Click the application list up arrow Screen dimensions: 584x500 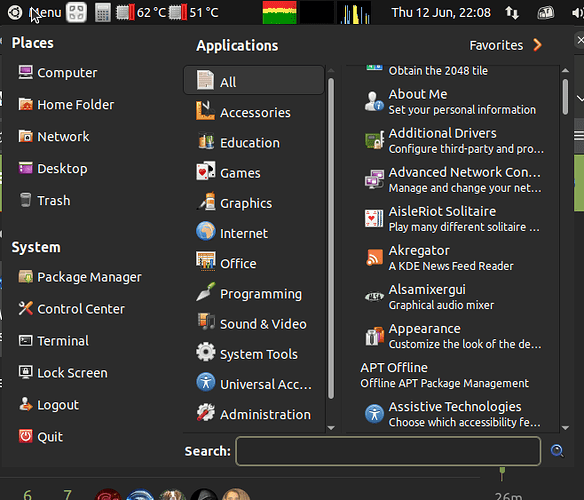[x=565, y=70]
